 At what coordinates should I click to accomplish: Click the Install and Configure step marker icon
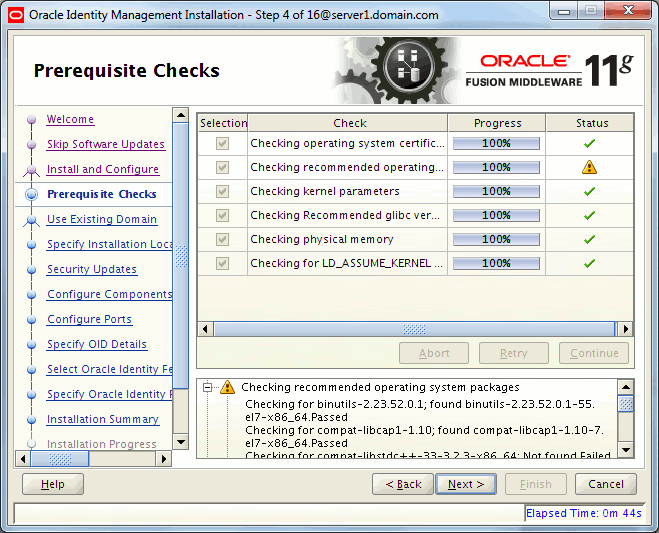tap(32, 170)
